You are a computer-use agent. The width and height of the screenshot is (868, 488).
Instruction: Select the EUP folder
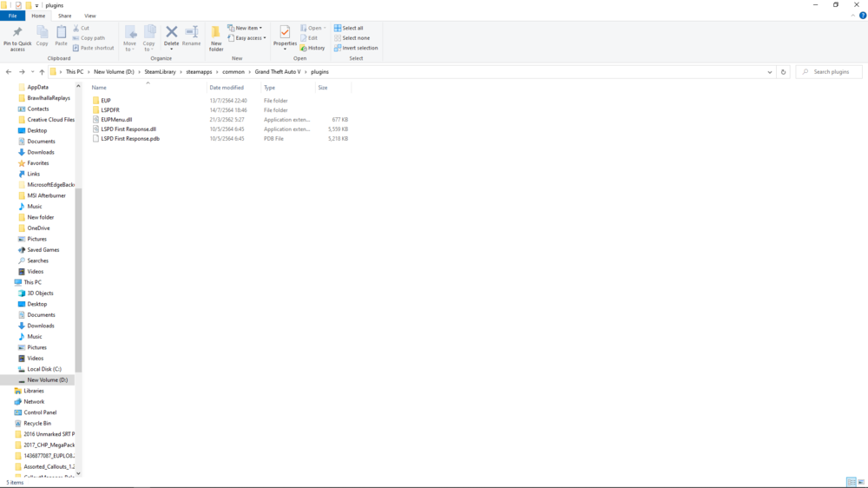click(106, 101)
